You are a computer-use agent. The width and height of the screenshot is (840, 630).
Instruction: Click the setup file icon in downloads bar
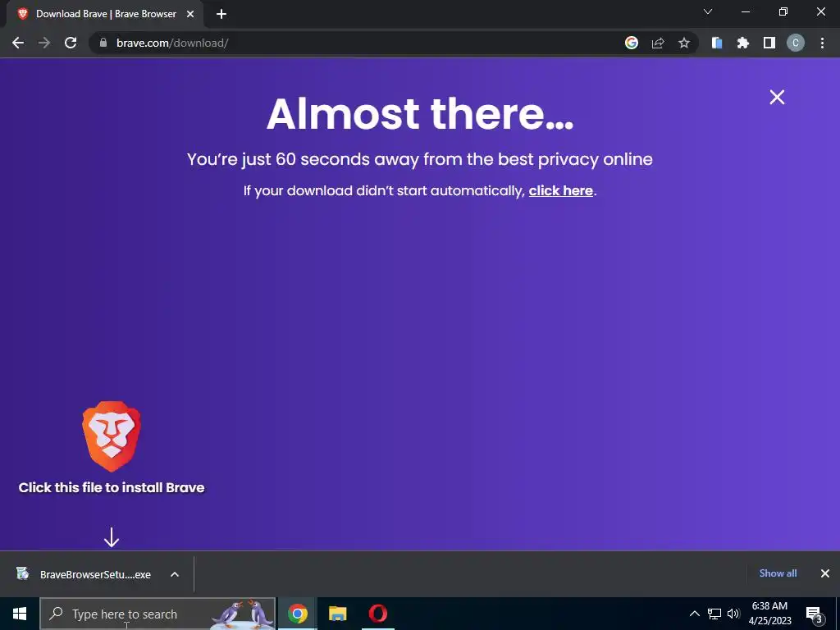click(22, 573)
